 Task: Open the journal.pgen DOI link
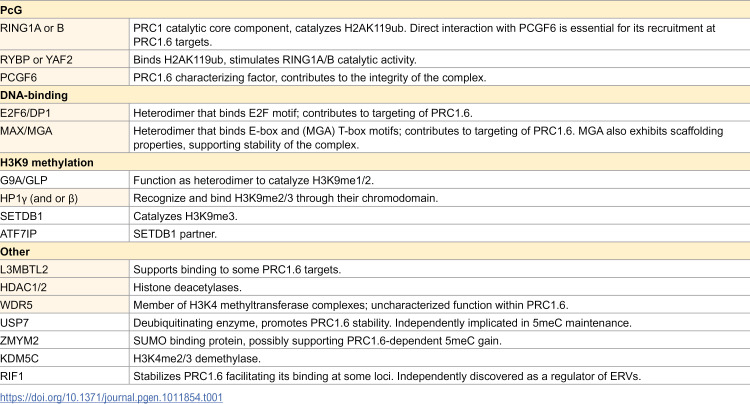pyautogui.click(x=111, y=396)
